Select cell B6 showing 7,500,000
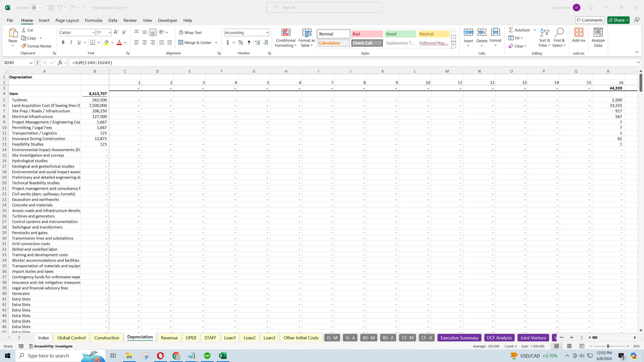 point(95,105)
